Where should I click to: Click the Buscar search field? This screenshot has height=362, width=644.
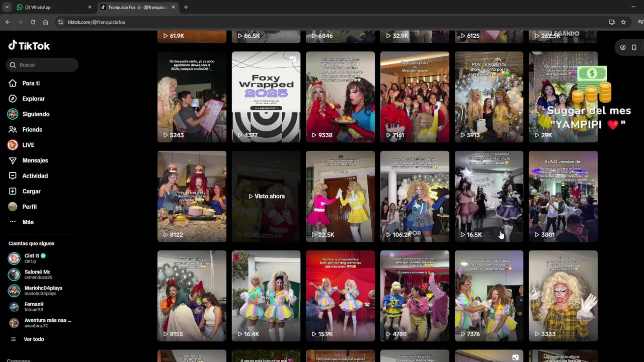coord(43,65)
